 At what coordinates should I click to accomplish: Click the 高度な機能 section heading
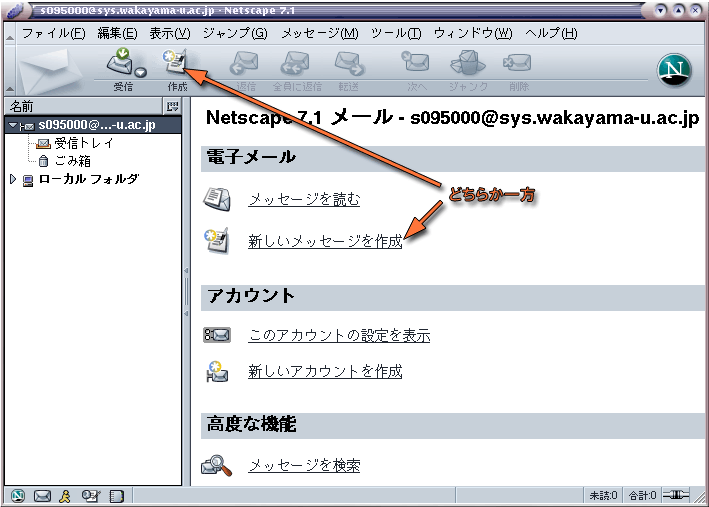point(251,424)
